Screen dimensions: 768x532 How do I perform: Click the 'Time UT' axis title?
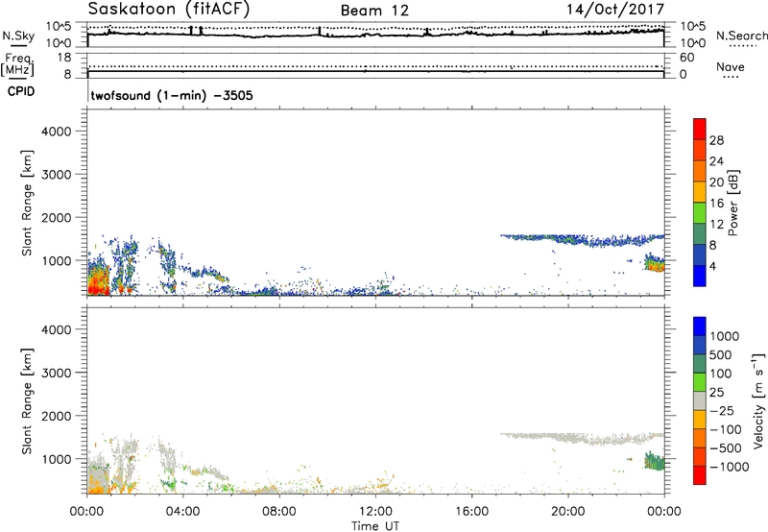pyautogui.click(x=375, y=526)
